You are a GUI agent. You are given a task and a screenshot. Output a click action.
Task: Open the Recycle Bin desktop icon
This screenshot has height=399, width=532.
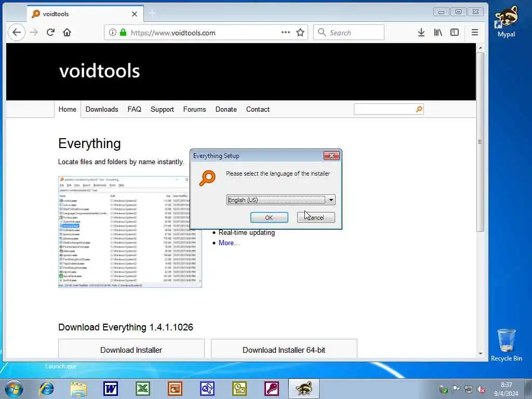point(506,345)
